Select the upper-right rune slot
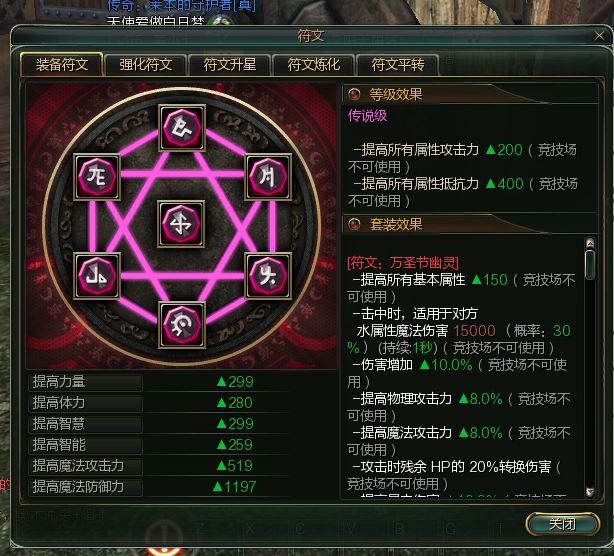614x556 pixels. (x=268, y=177)
